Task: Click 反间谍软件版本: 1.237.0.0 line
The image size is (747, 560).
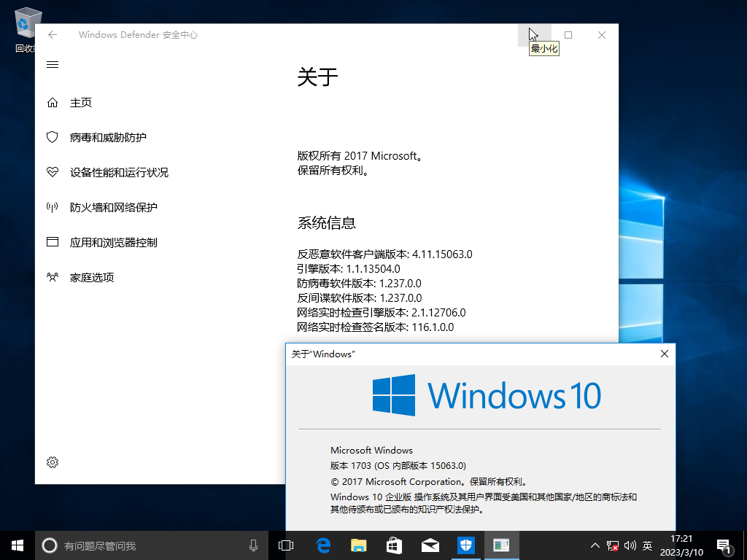Action: 359,298
